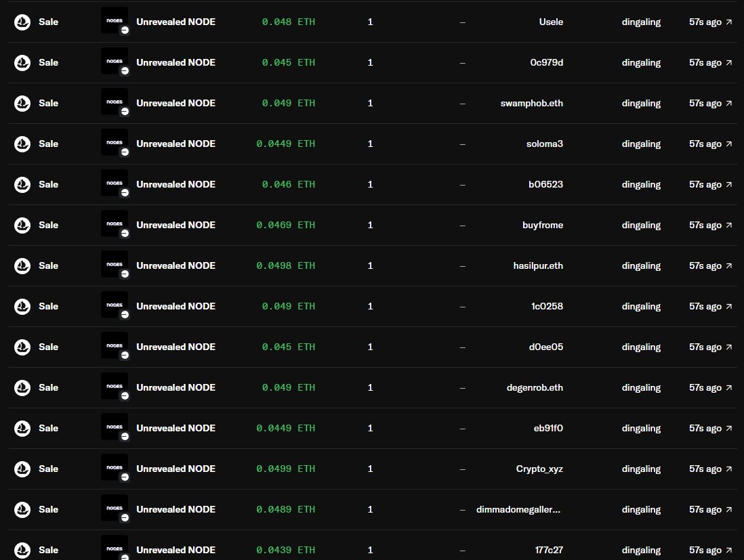Open the transaction arrow on the hasilpur.eth row

point(729,266)
